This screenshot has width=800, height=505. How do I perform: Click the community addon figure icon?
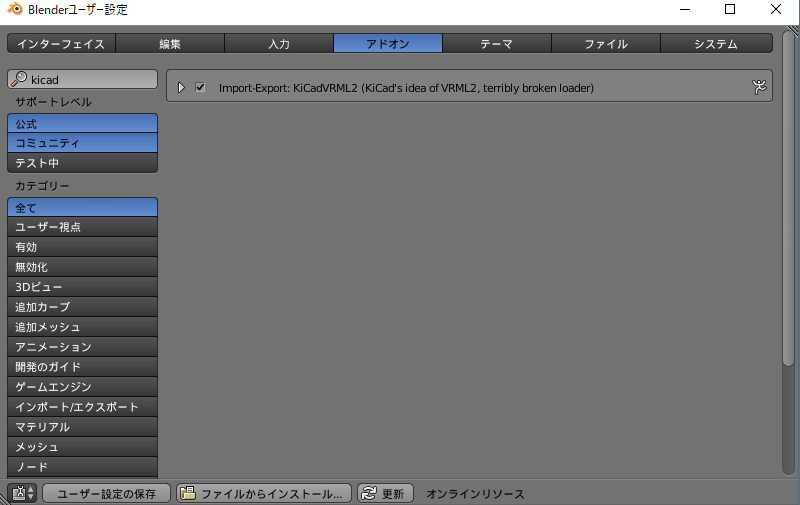click(759, 87)
